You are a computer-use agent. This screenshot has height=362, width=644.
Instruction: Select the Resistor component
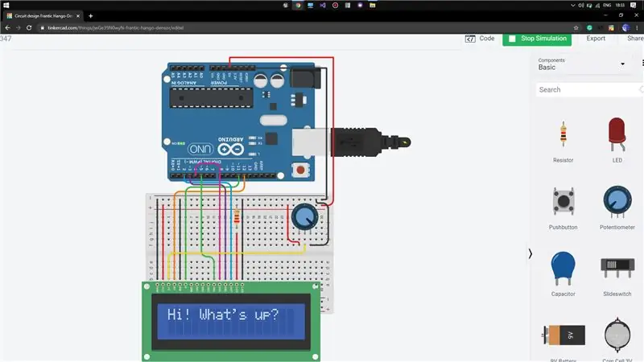click(563, 142)
